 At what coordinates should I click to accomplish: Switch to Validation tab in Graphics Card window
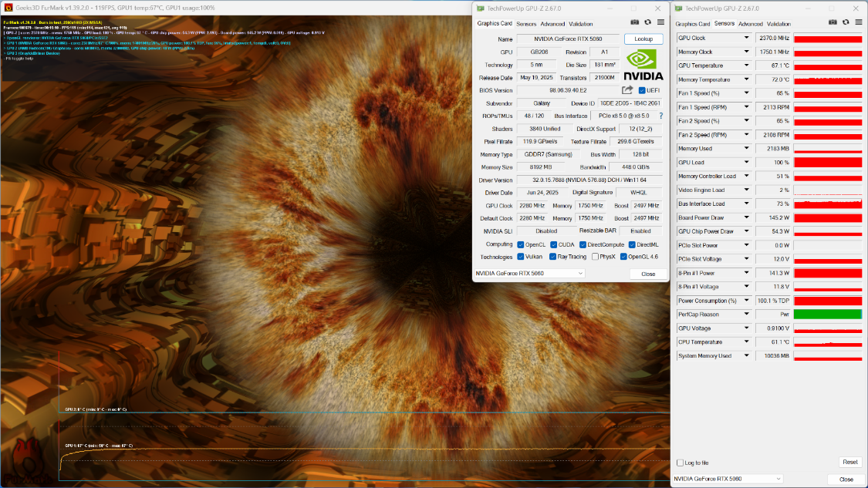[581, 24]
